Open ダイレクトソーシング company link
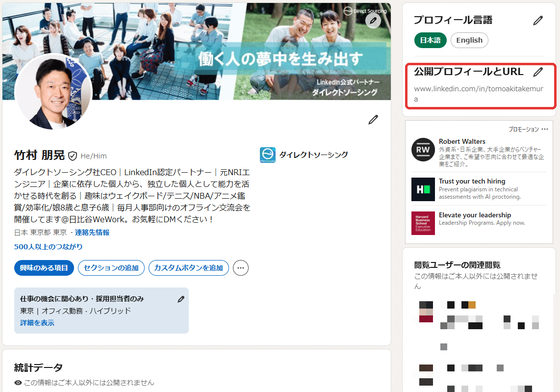The height and width of the screenshot is (392, 560). (x=313, y=155)
